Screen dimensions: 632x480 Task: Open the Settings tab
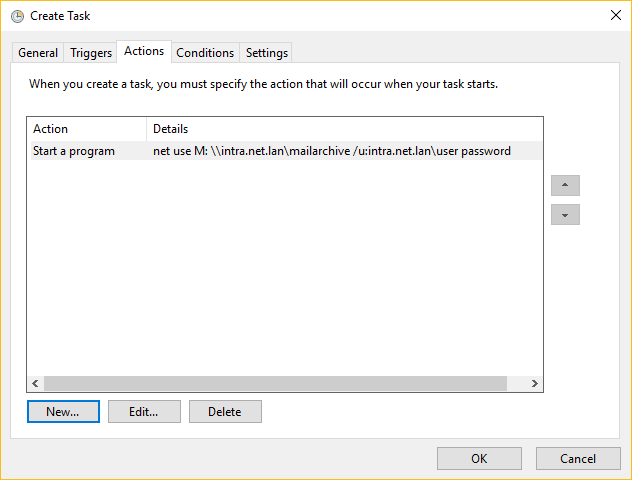pyautogui.click(x=266, y=53)
